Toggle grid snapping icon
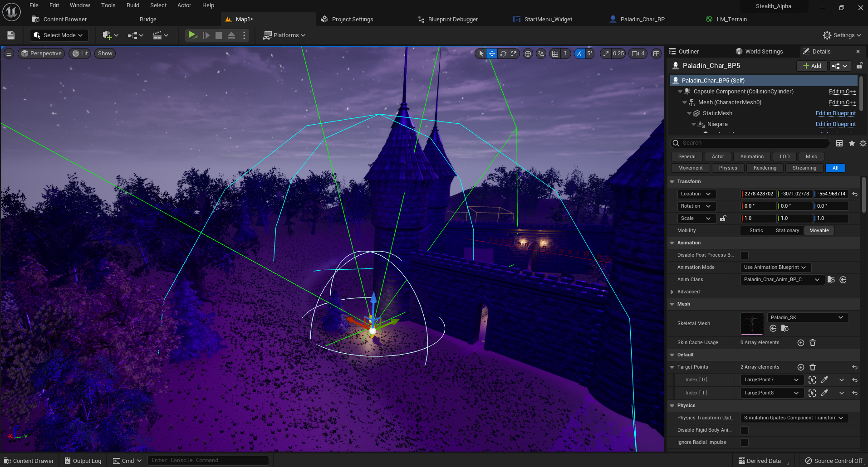This screenshot has width=868, height=467. [x=555, y=54]
